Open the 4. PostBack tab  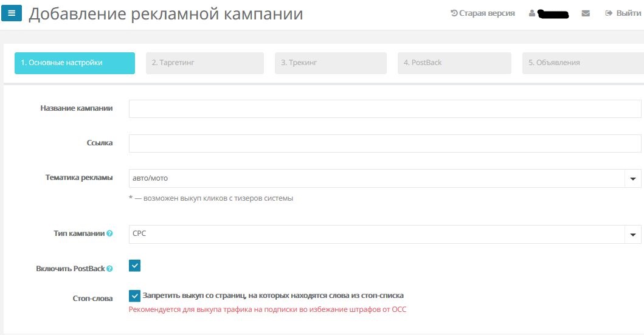(454, 63)
